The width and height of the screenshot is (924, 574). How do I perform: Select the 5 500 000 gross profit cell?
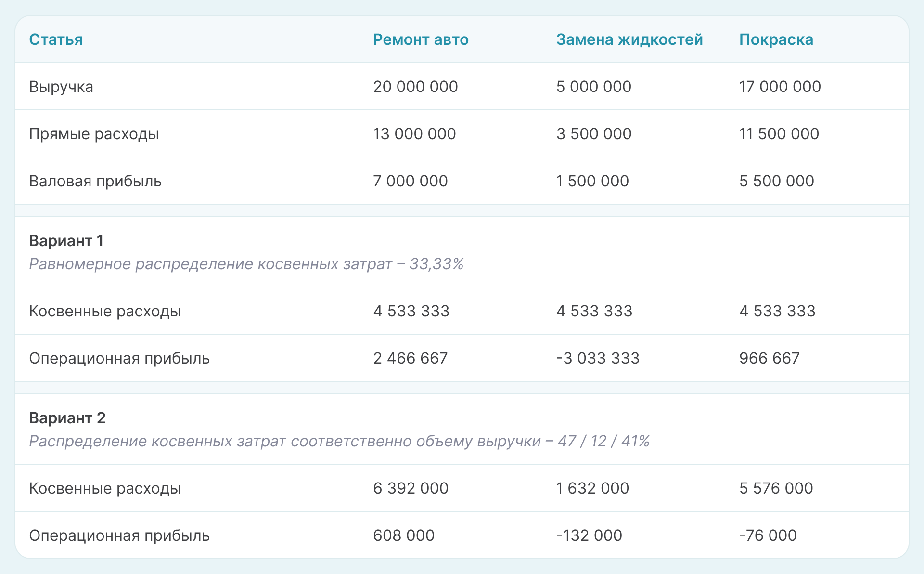point(776,181)
